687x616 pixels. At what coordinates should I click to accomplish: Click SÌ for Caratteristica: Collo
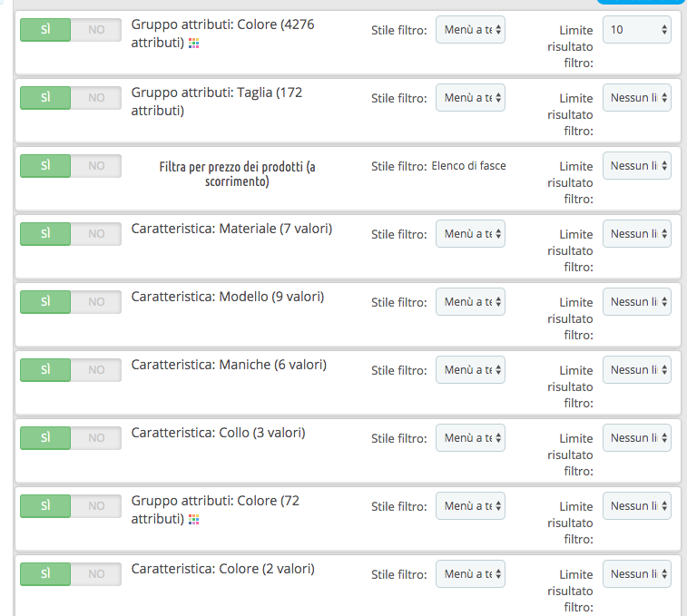pos(45,437)
